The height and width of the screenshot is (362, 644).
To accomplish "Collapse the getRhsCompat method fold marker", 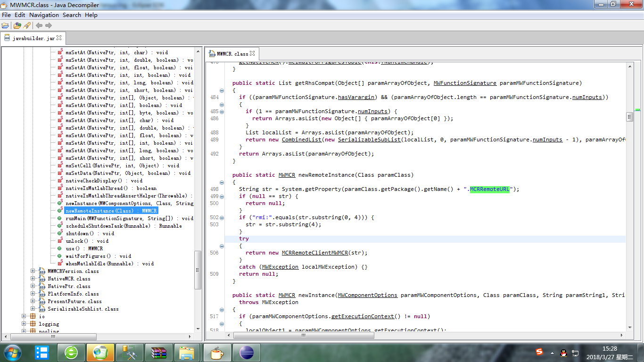I will click(222, 90).
